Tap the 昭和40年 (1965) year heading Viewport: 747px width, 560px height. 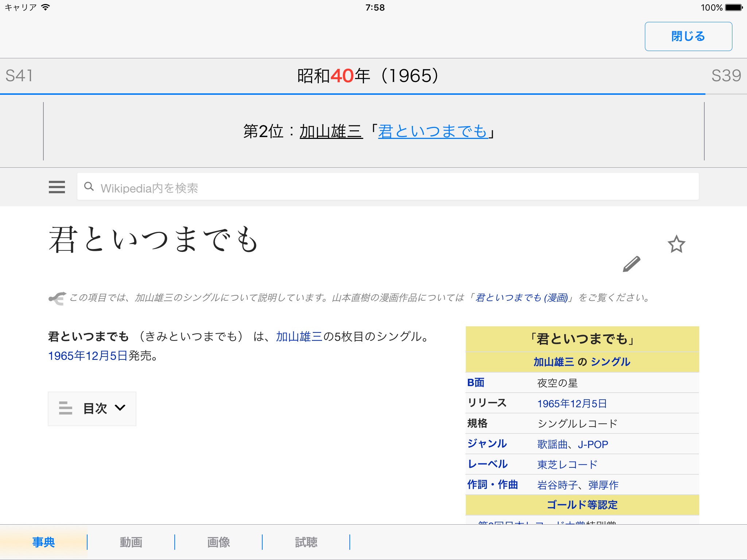(368, 76)
